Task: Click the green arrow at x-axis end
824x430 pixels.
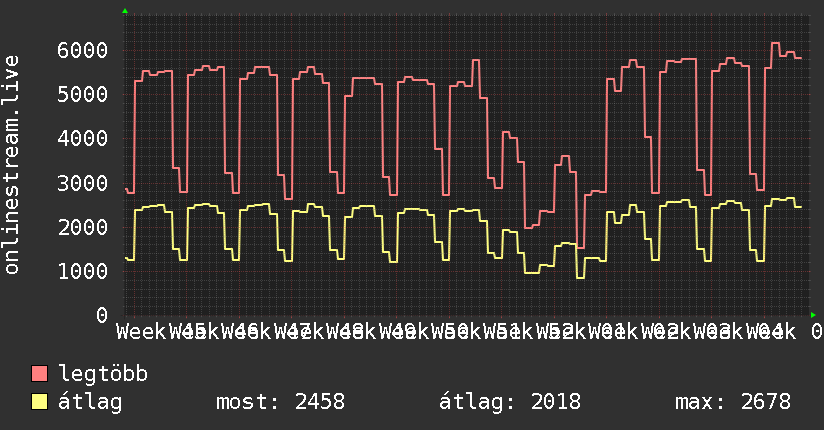Action: click(x=813, y=315)
